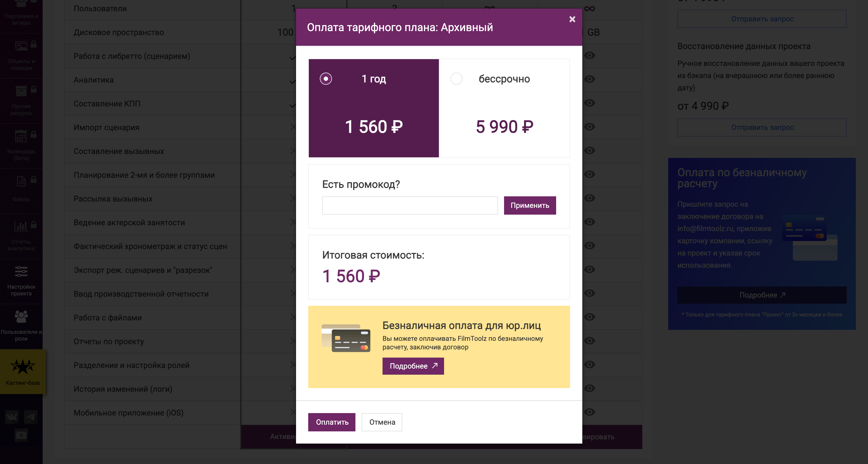Screen dimensions: 868x464
Task: Click the Telegram social icon
Action: coord(31,417)
